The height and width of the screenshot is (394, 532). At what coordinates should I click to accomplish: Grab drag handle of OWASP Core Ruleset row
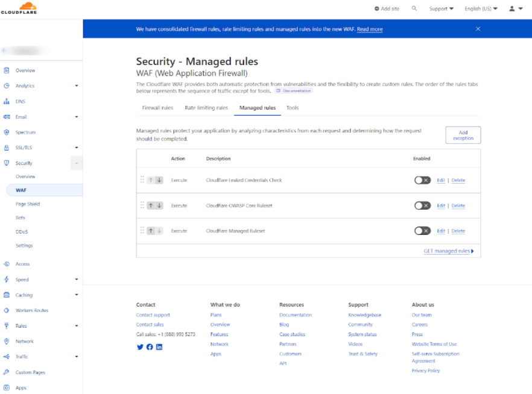[142, 205]
